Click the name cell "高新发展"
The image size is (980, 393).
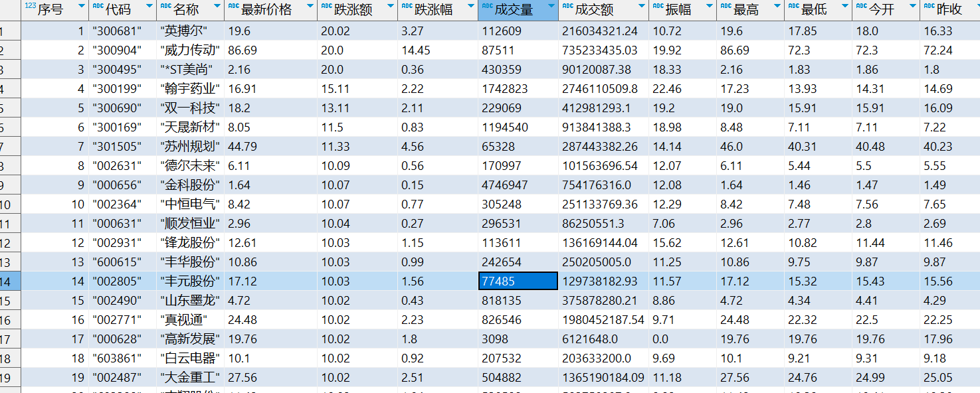tap(191, 339)
